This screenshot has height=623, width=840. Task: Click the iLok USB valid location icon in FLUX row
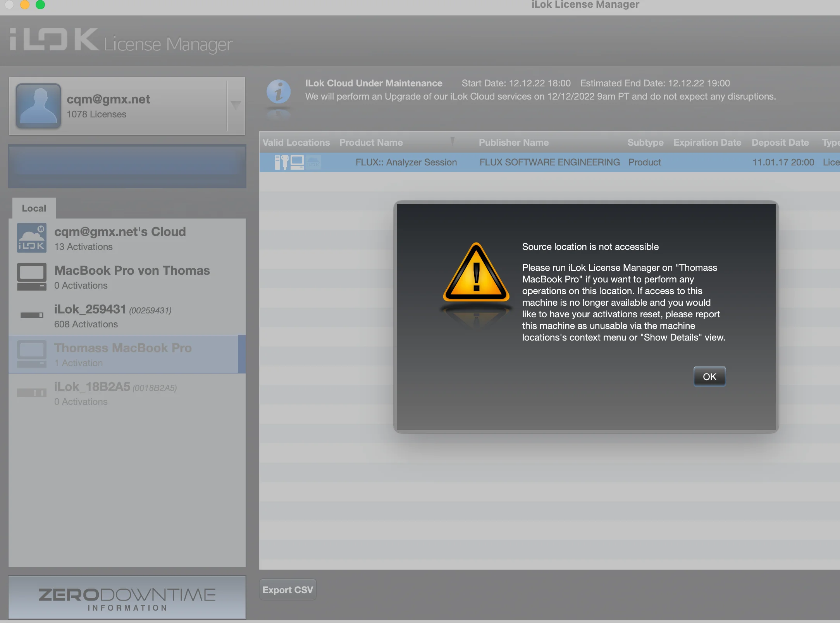(282, 162)
